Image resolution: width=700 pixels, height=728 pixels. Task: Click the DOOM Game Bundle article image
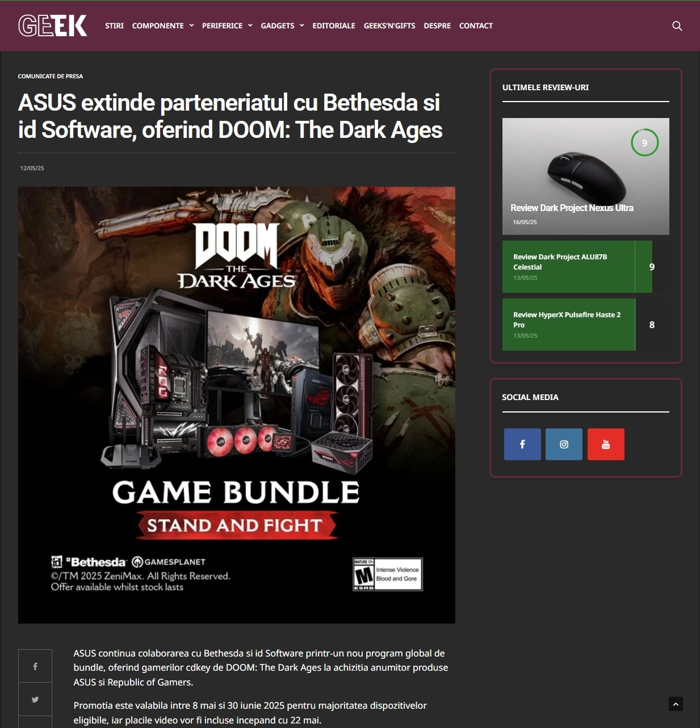click(x=237, y=405)
